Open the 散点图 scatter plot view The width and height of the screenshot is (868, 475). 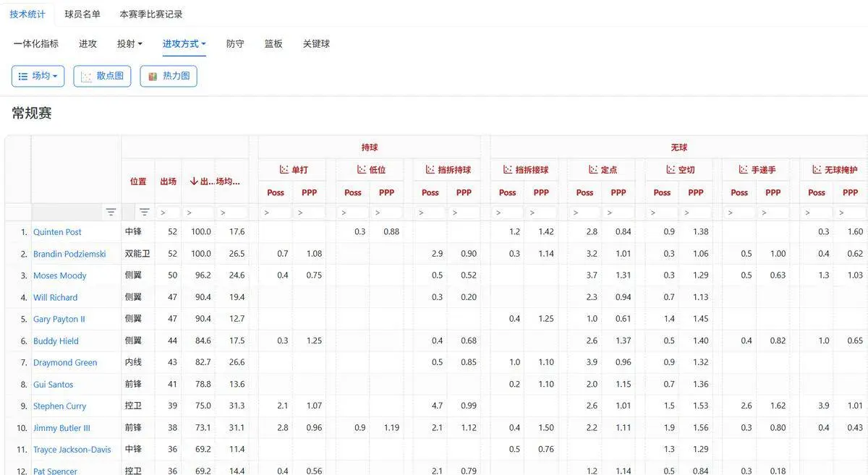[x=102, y=76]
